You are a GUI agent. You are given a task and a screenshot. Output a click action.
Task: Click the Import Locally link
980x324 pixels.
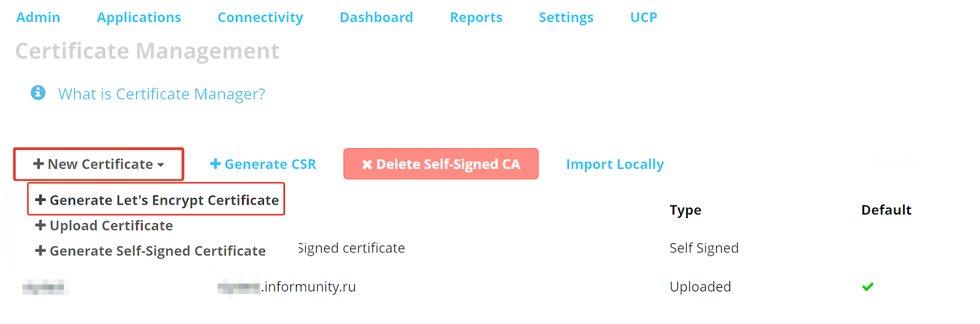click(x=615, y=164)
